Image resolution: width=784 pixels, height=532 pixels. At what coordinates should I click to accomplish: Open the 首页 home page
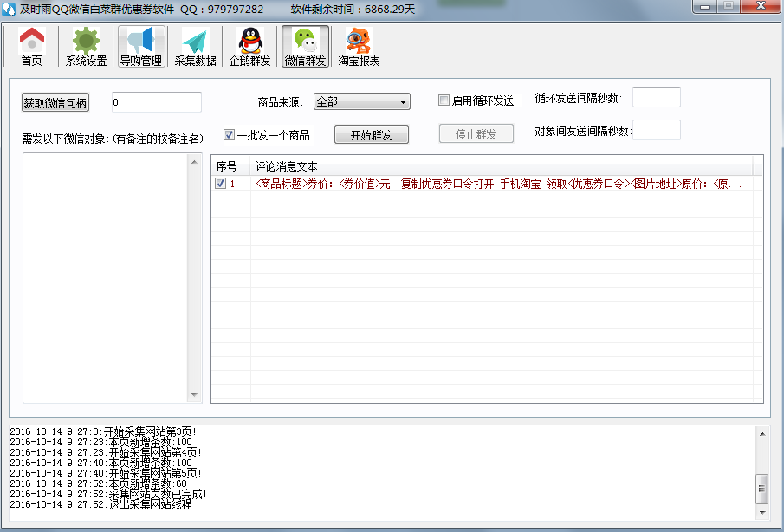point(31,47)
